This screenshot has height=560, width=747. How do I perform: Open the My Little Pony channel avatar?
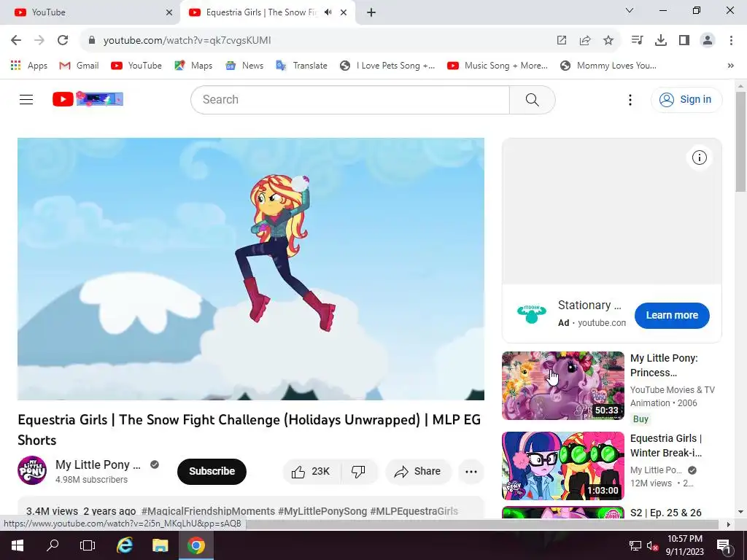[x=32, y=470]
